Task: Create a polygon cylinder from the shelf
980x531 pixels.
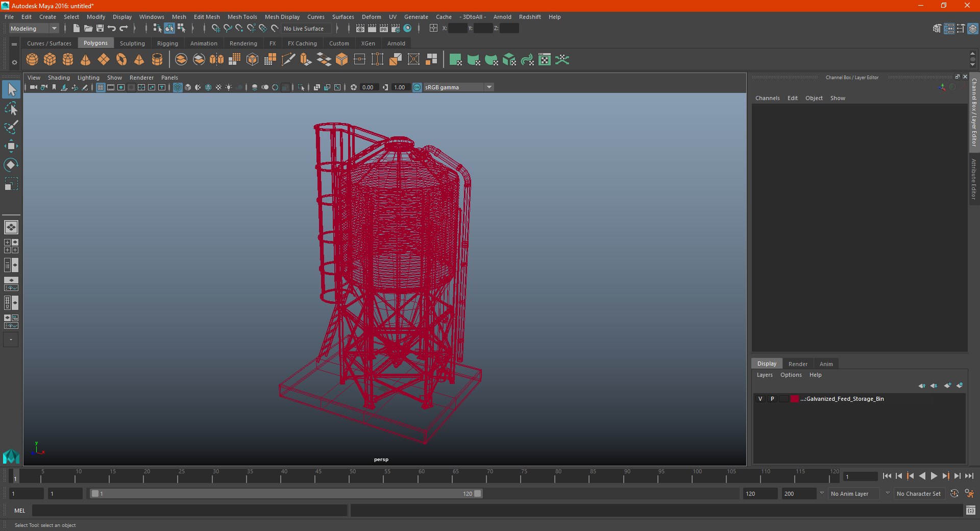Action: click(68, 60)
